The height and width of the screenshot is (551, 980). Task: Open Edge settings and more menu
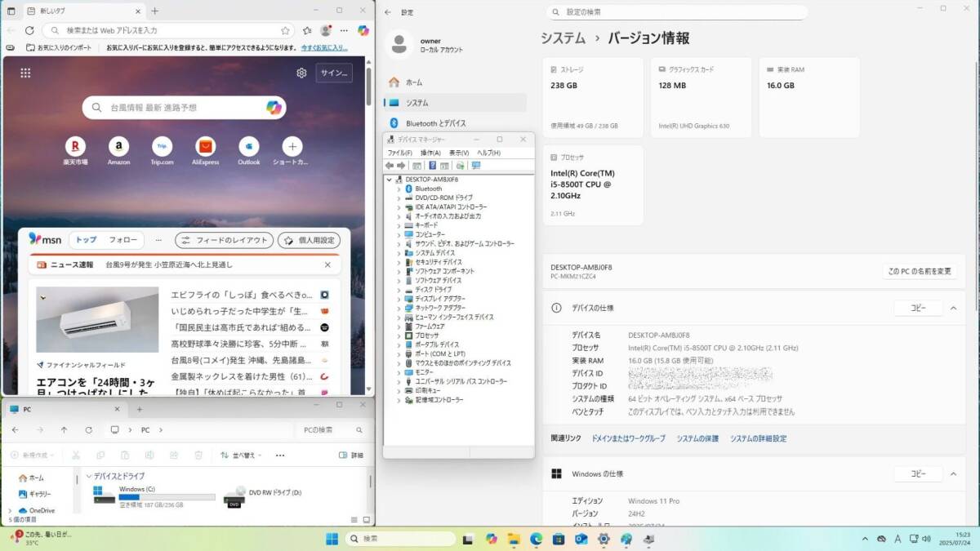[x=344, y=30]
